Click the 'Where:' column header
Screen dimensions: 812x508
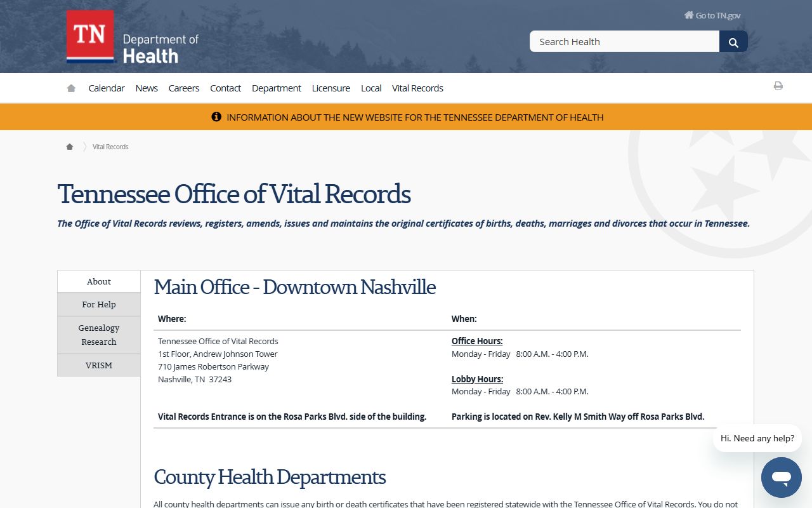coord(172,319)
